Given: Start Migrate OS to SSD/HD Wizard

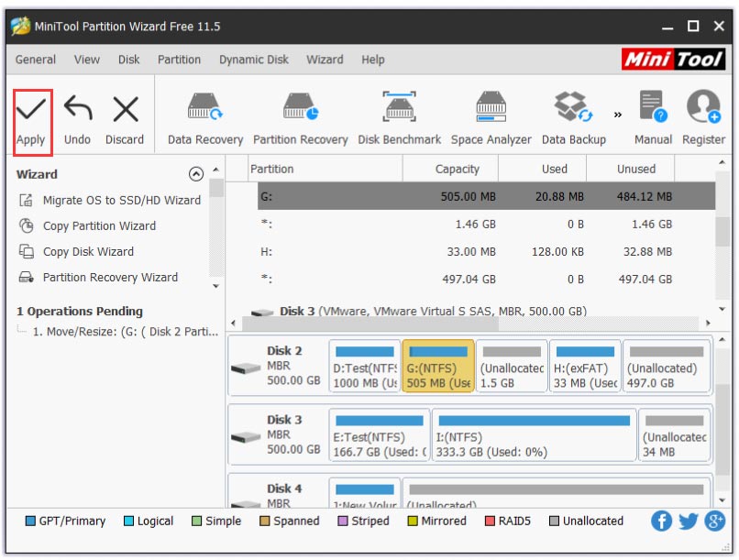Looking at the screenshot, I should coord(110,200).
